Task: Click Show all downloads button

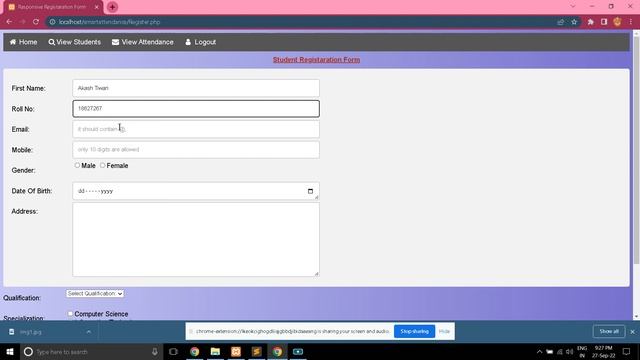Action: click(x=609, y=331)
